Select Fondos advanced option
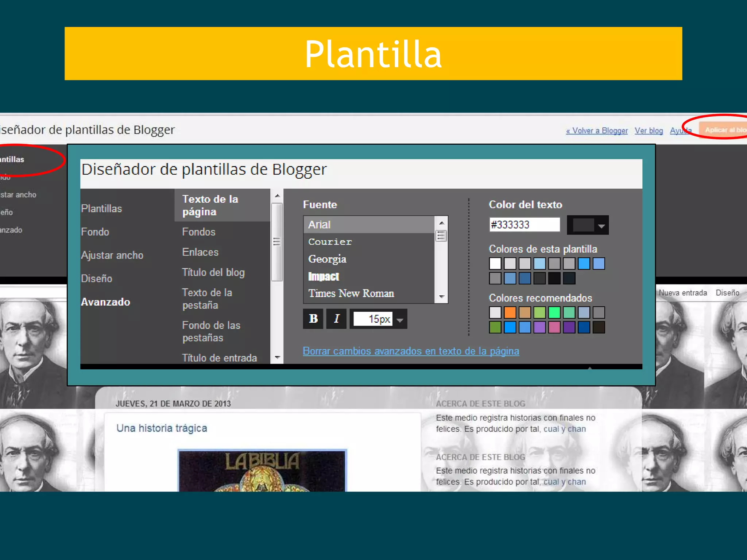 [x=199, y=232]
